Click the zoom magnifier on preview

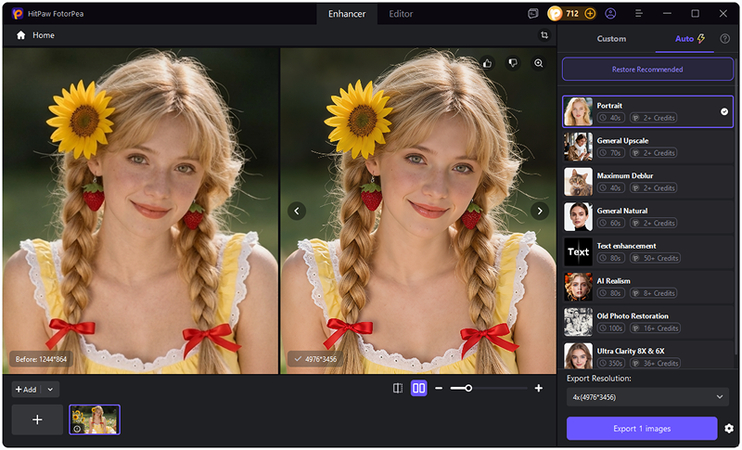(x=539, y=63)
